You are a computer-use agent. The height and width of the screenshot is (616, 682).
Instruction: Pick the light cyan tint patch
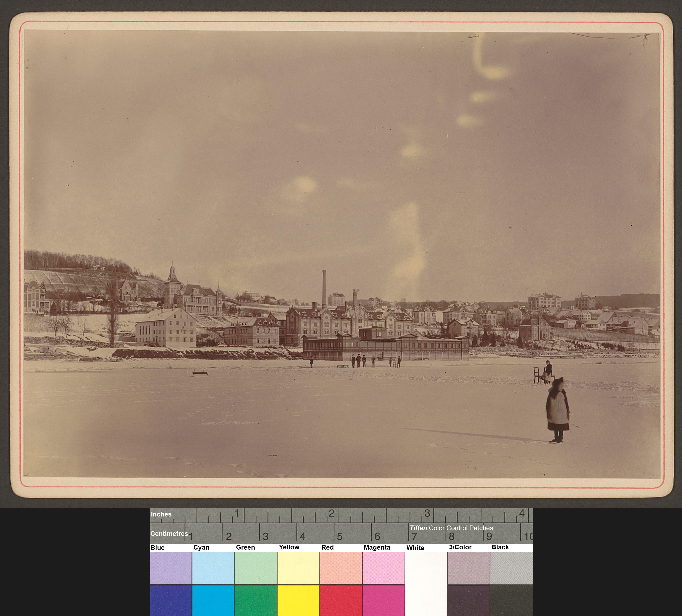213,568
